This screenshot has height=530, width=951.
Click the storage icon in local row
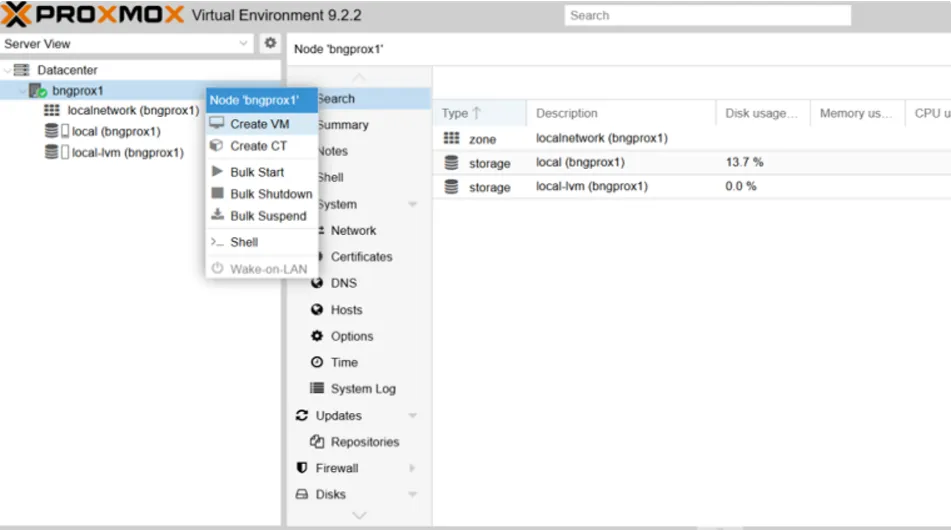click(451, 163)
